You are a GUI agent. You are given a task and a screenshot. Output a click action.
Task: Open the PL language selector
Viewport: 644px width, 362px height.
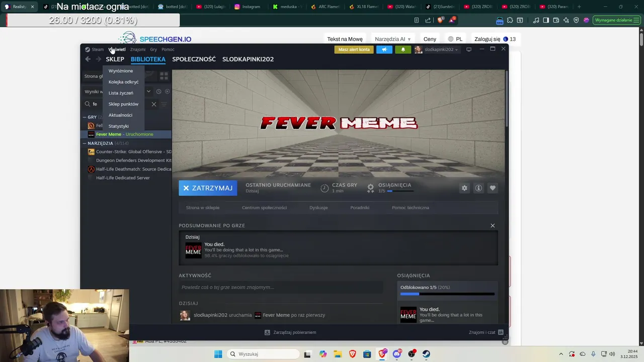[455, 39]
